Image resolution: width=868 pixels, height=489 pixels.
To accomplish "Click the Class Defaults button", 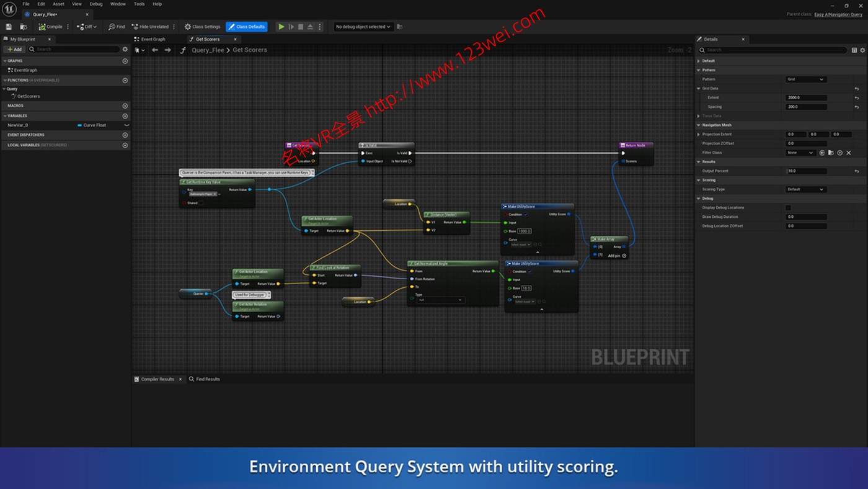I will pyautogui.click(x=246, y=27).
